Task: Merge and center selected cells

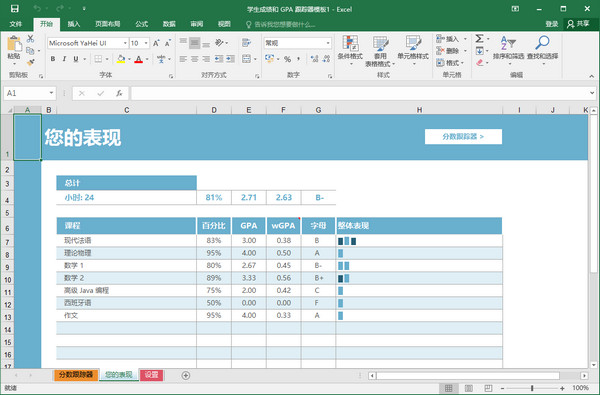Action: coord(246,59)
